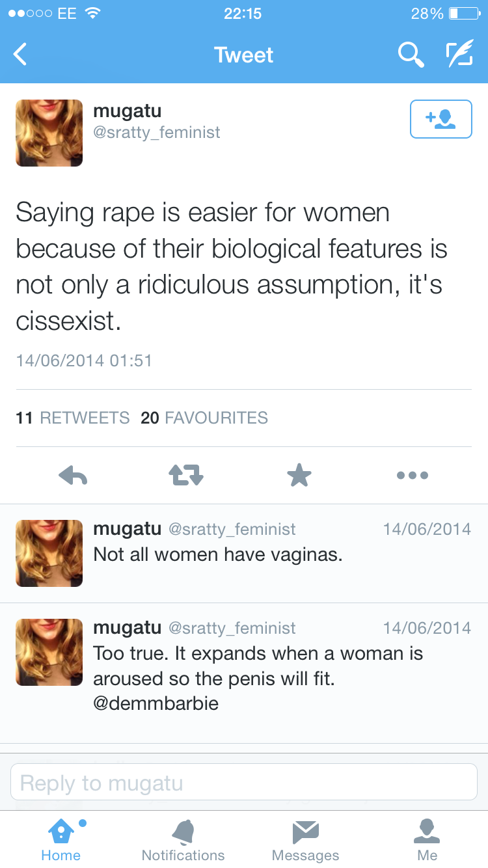The image size is (488, 868).
Task: Open the Notifications tab
Action: click(x=183, y=839)
